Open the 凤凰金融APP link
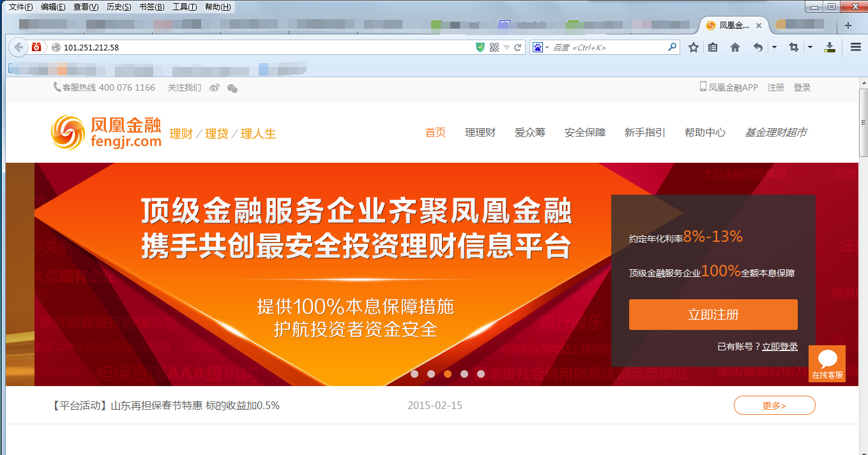This screenshot has width=868, height=455. (729, 87)
